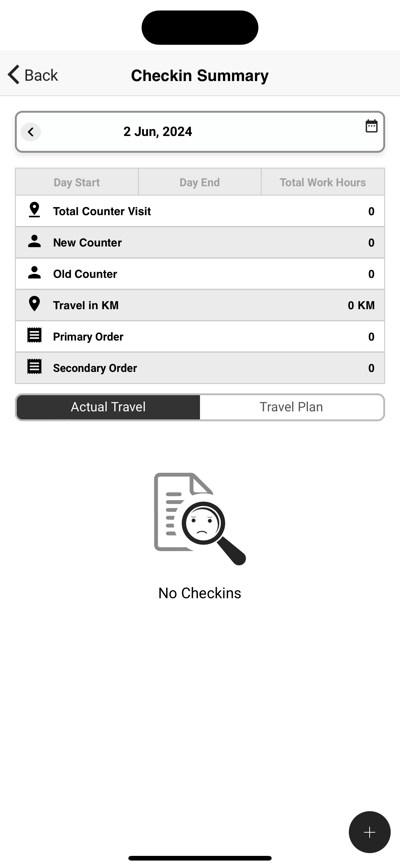Image resolution: width=400 pixels, height=868 pixels.
Task: Open the Secondary Order row label
Action: pyautogui.click(x=95, y=368)
